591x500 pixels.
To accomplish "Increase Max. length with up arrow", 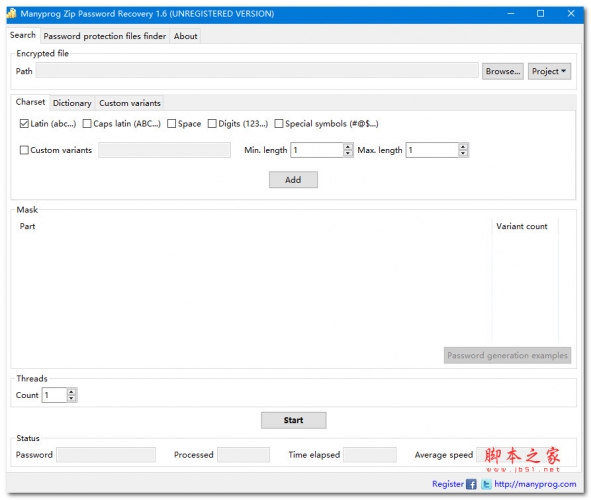I will tap(463, 147).
